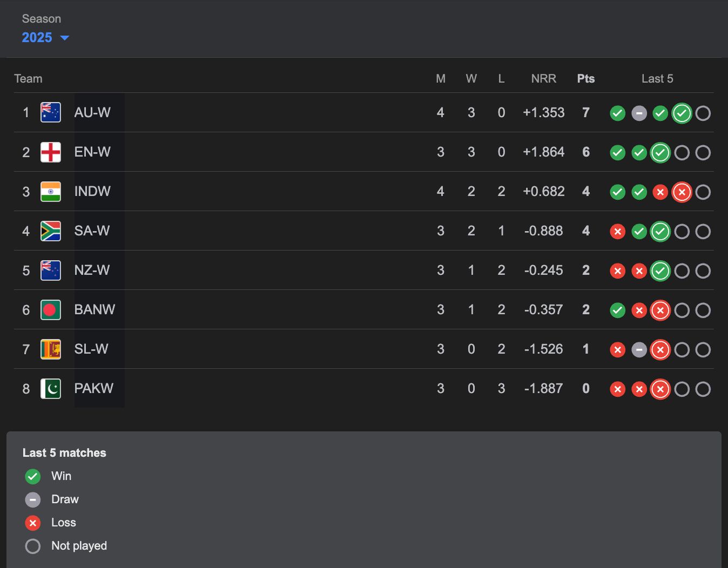Click INDW's highlighted latest loss icon

(x=682, y=192)
